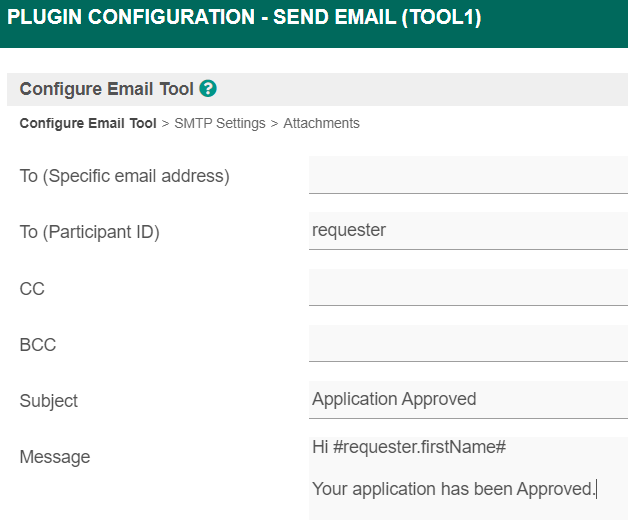The height and width of the screenshot is (520, 628).
Task: Place cursor in 'Your application has been Approved' line
Action: click(x=453, y=489)
